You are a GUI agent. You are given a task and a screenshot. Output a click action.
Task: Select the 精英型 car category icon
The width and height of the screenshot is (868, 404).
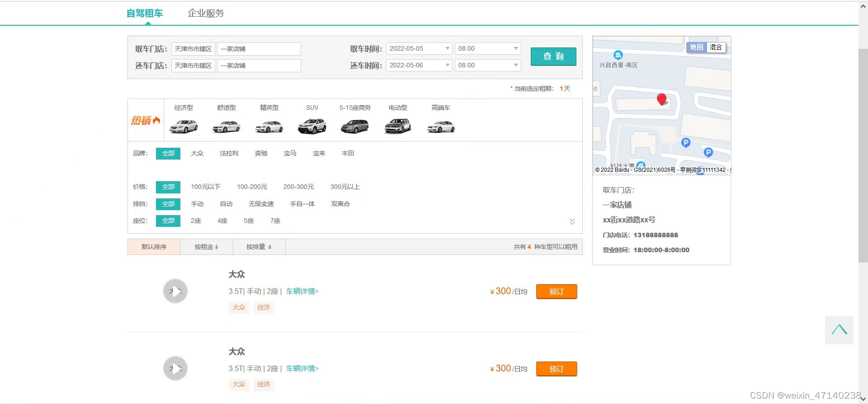coord(269,127)
